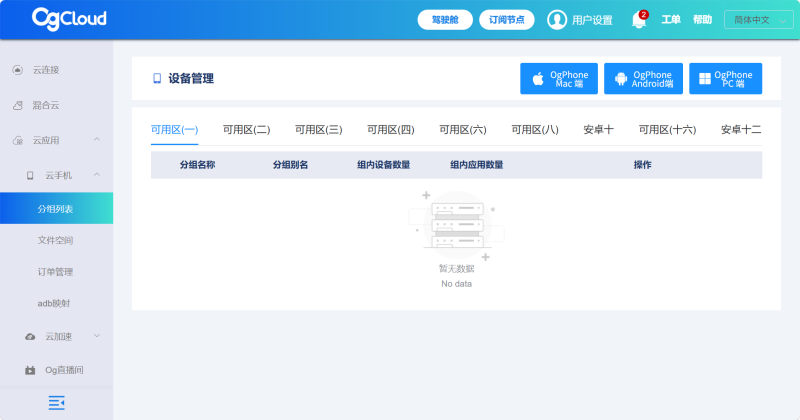
Task: Collapse the 云手机 submenu chevron
Action: pyautogui.click(x=97, y=175)
